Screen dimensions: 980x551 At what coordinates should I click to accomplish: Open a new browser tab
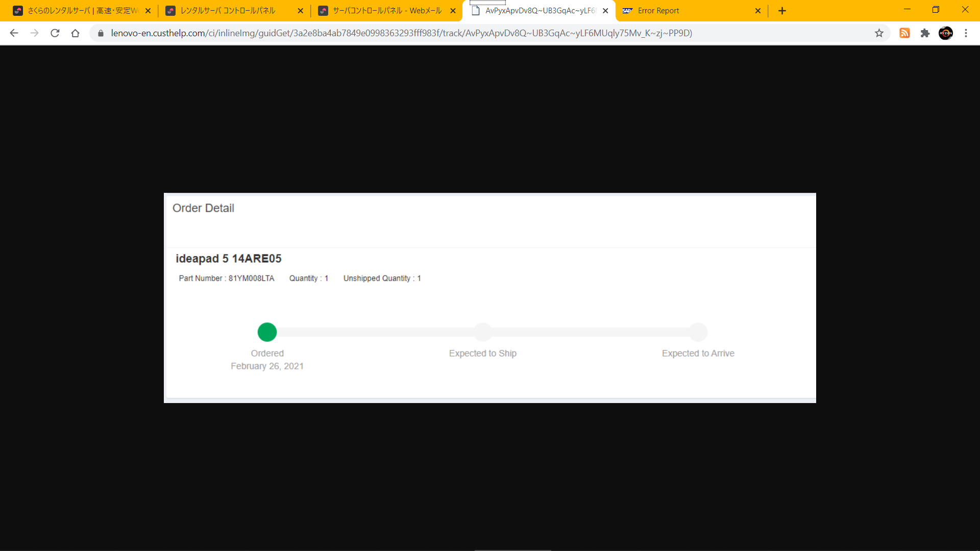click(782, 11)
